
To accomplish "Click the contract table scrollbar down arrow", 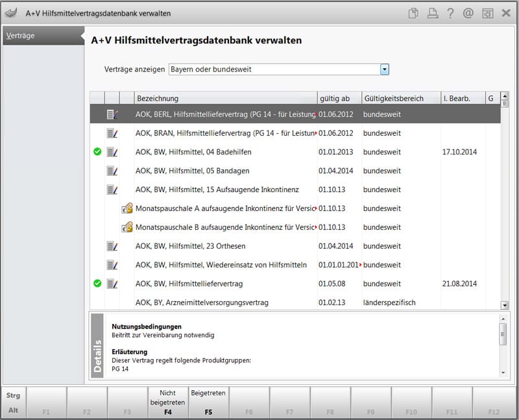I will coord(505,305).
